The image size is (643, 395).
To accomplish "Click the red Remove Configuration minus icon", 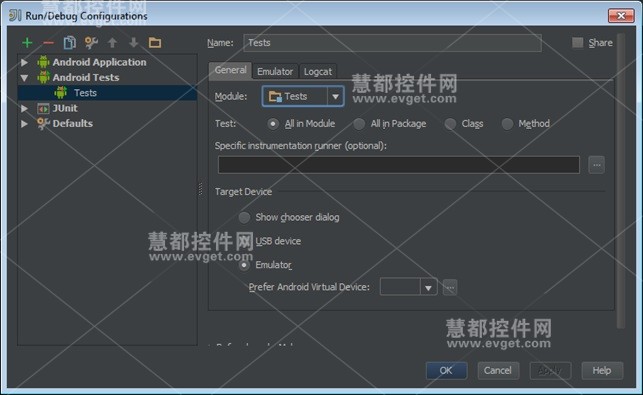I will click(48, 43).
